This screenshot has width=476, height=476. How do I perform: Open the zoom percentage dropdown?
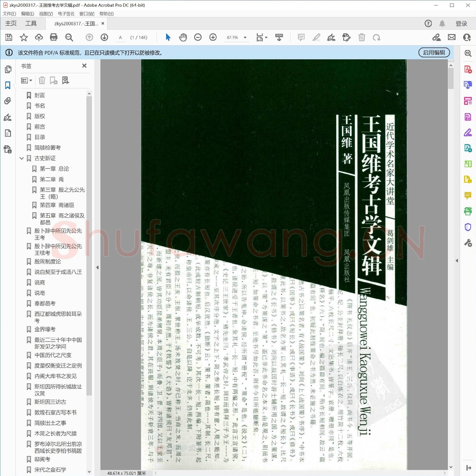245,37
